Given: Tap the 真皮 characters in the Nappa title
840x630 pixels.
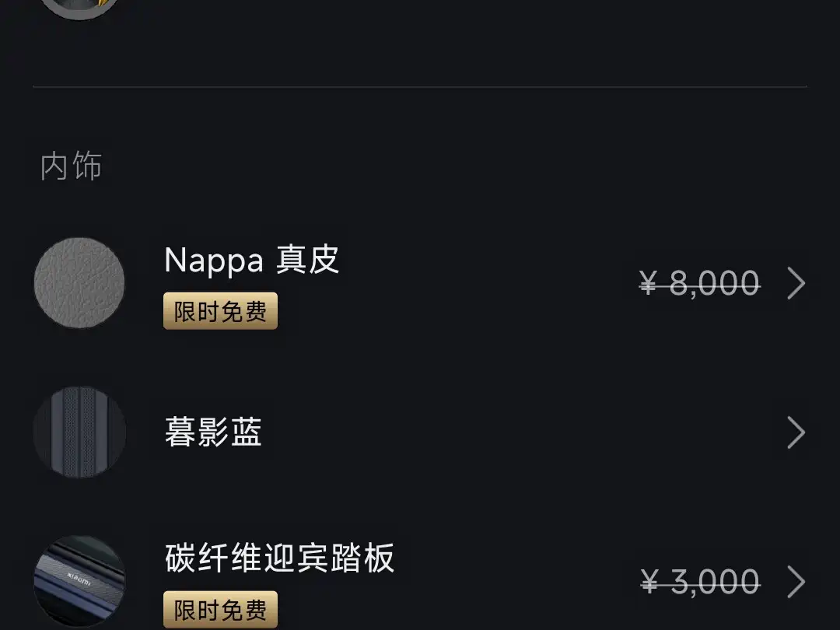Looking at the screenshot, I should 307,260.
